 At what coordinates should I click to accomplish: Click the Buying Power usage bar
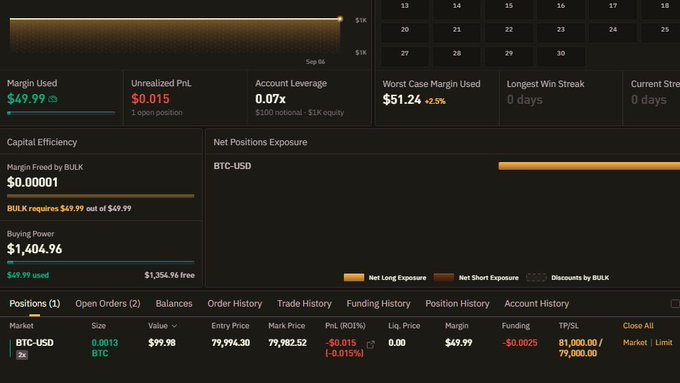click(x=101, y=262)
